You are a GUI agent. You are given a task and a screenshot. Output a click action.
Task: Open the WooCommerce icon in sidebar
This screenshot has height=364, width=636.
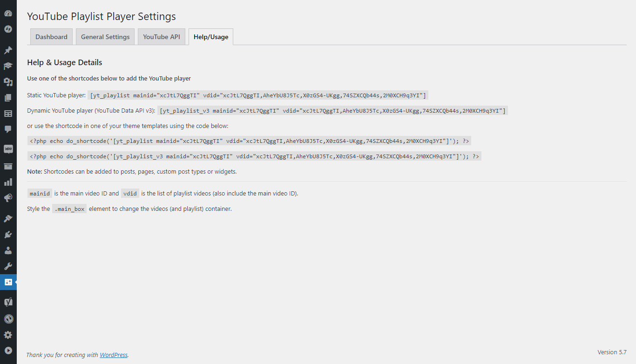coord(8,149)
